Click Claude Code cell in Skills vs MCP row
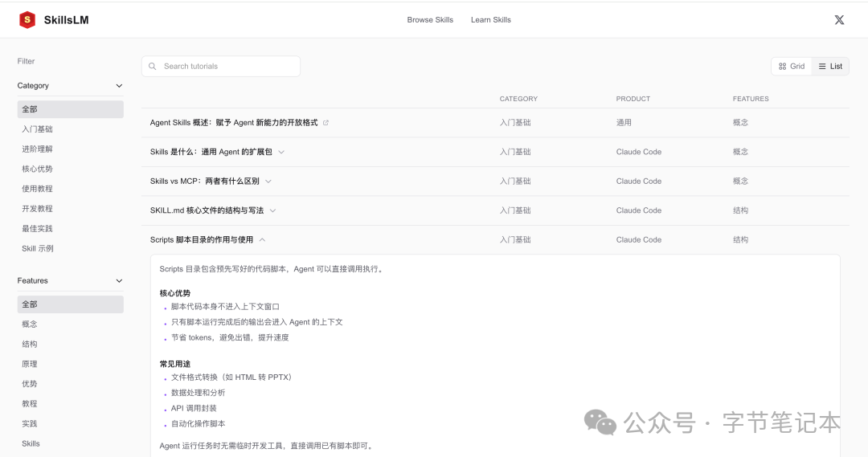The image size is (868, 457). click(x=639, y=182)
